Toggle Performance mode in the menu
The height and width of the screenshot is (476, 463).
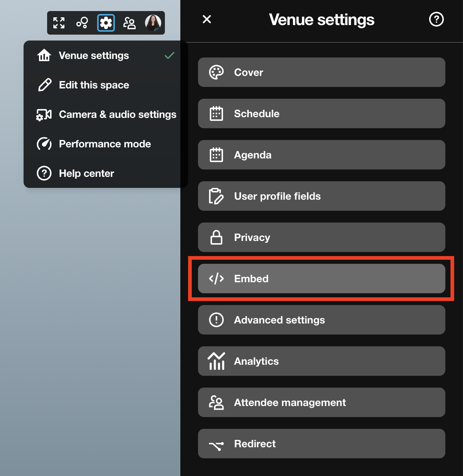105,144
